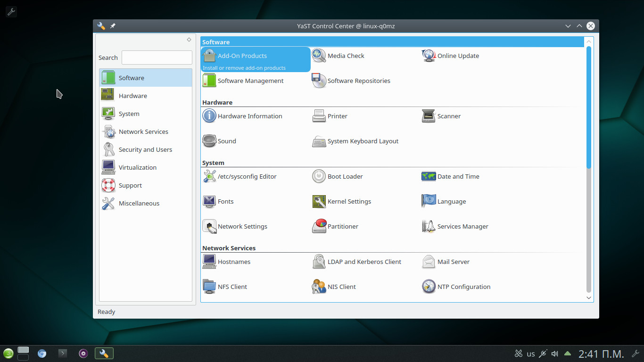Open the Services Manager icon

tap(429, 226)
